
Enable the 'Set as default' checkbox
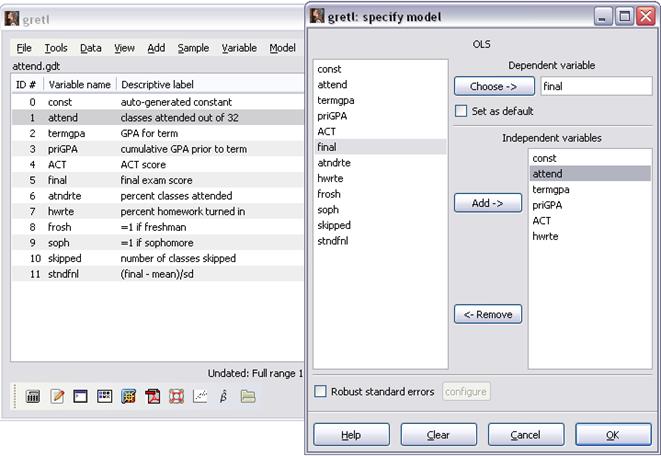[x=462, y=111]
